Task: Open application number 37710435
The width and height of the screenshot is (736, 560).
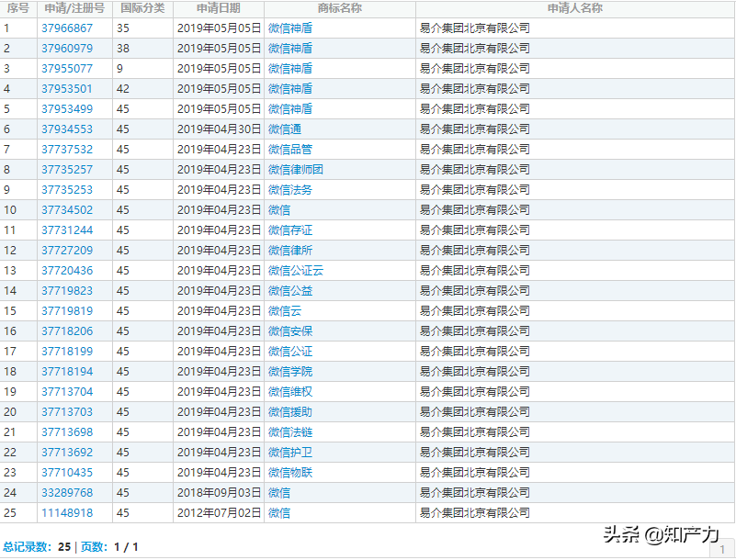Action: coord(67,472)
